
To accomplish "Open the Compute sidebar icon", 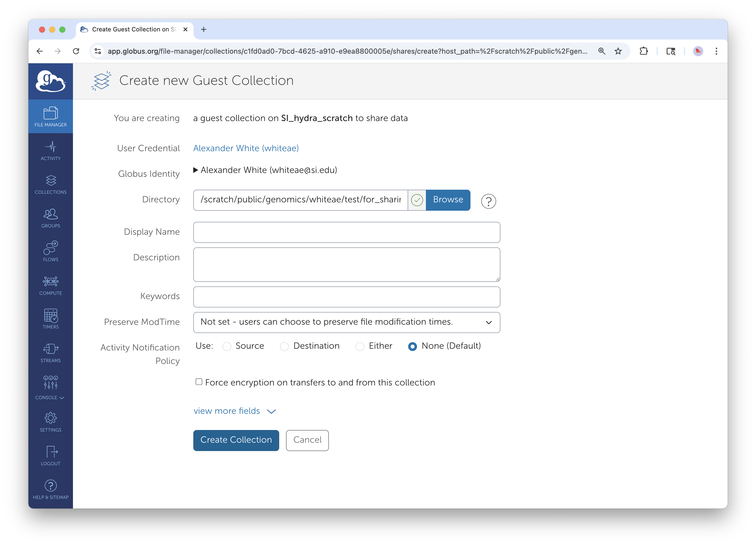I will click(x=51, y=285).
